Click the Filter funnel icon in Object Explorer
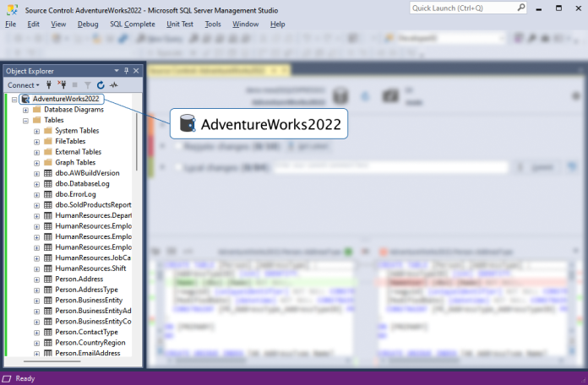 87,85
